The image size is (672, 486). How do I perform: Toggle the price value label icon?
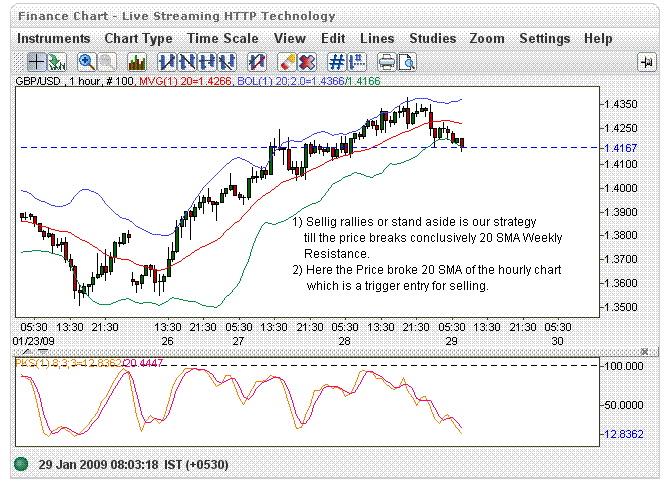[x=357, y=62]
